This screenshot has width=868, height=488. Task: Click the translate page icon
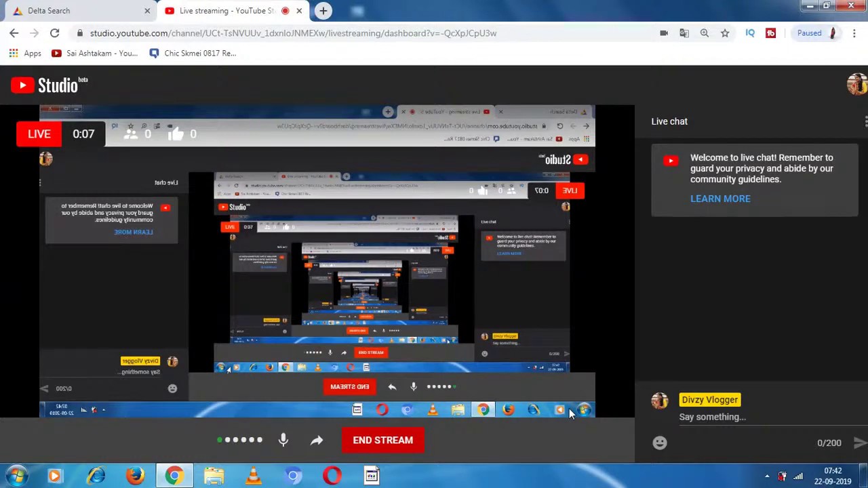click(684, 33)
